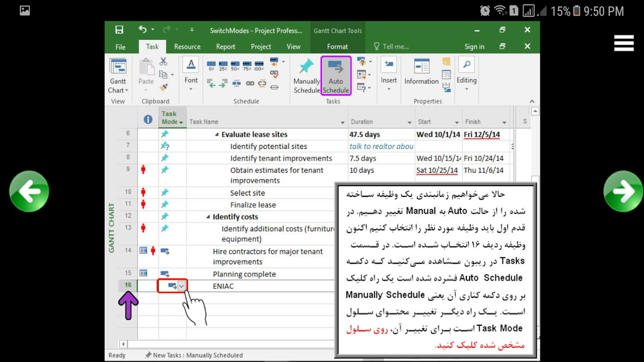Screen dimensions: 644x362
Task: Click the Save icon in title bar
Action: click(119, 30)
